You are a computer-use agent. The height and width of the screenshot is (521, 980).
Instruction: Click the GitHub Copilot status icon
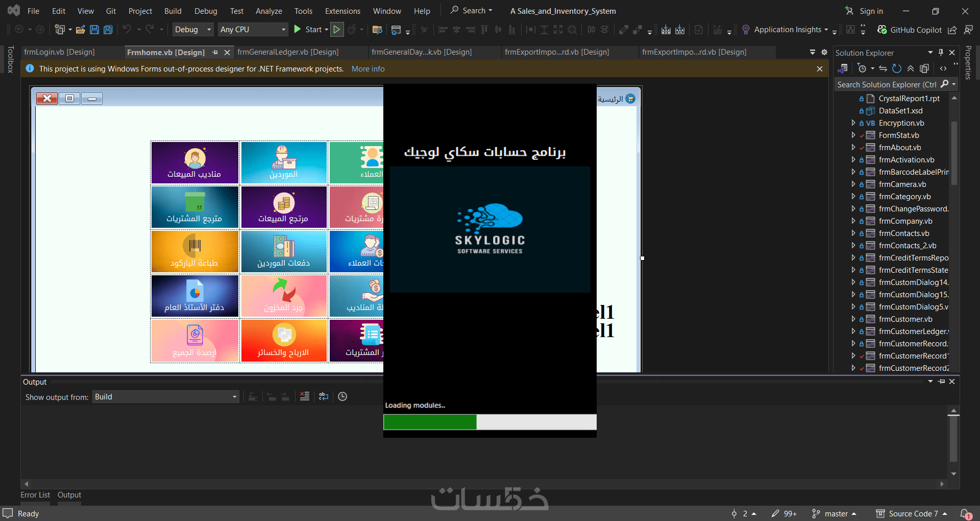(x=881, y=30)
